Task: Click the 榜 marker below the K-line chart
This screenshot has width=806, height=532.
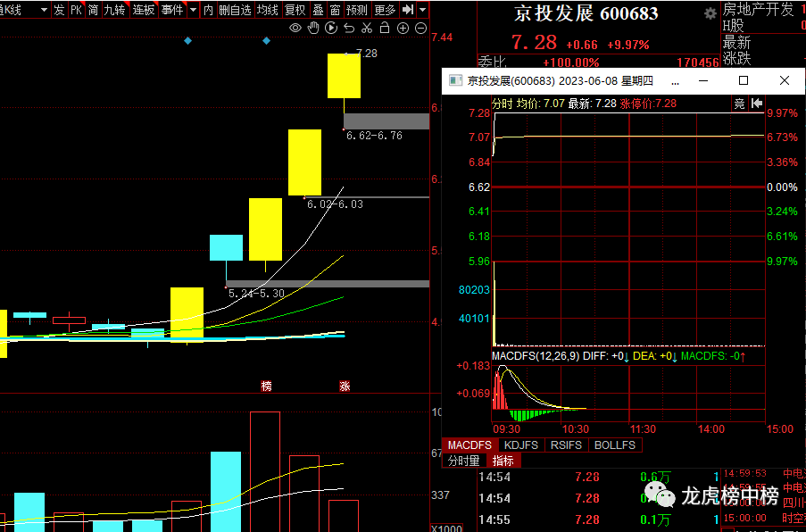Action: (266, 386)
